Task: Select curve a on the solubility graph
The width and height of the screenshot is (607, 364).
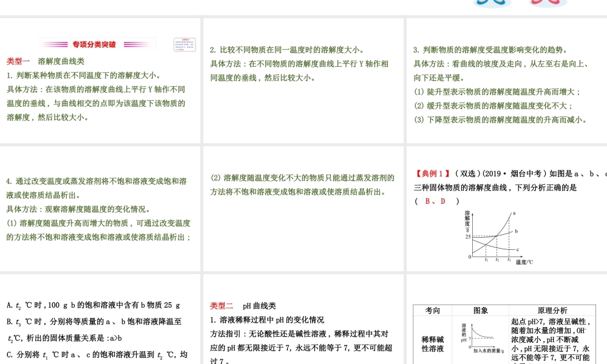Action: (514, 214)
